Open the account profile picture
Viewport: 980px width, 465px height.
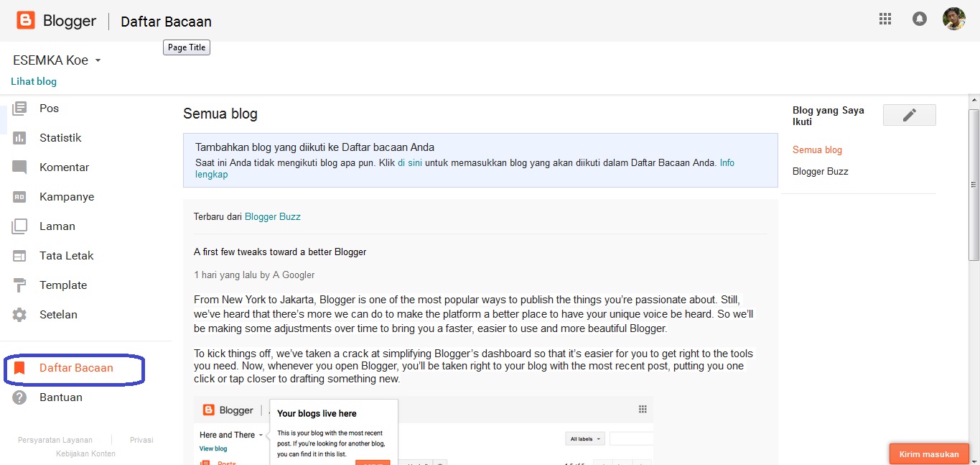953,19
